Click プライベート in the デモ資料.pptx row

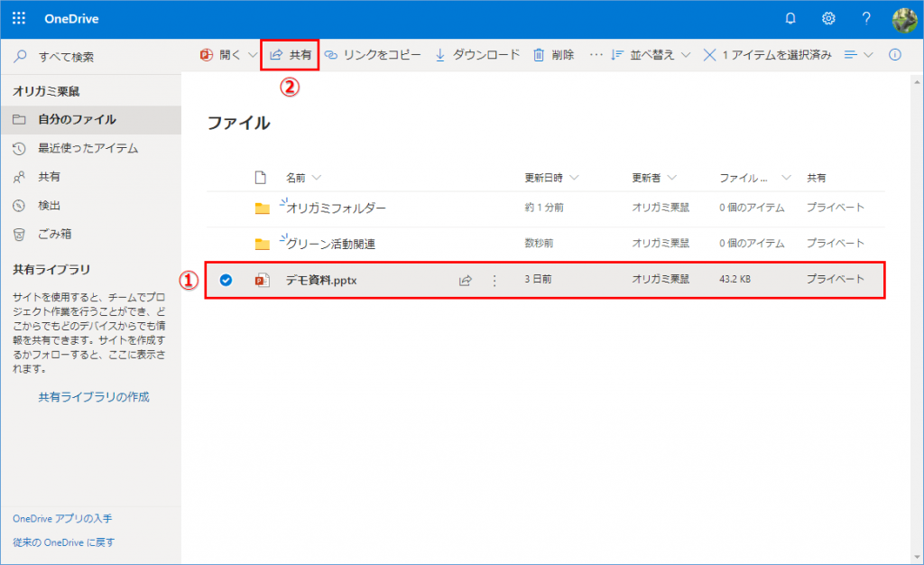coord(835,279)
